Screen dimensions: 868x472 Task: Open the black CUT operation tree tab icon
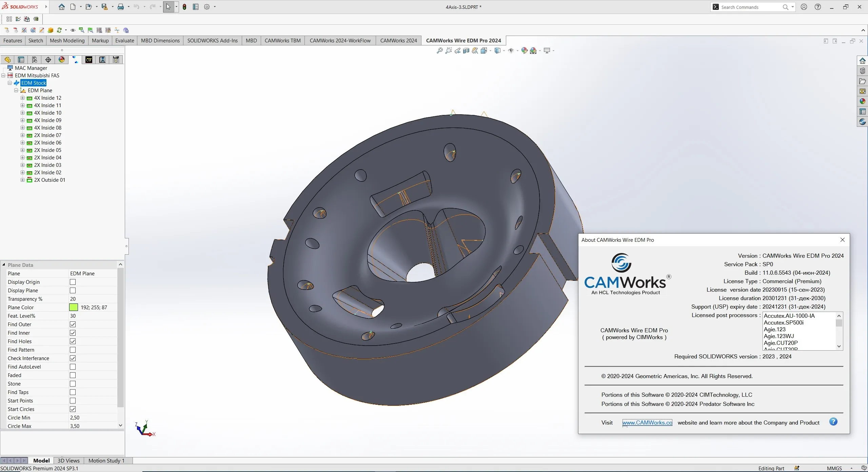(89, 60)
